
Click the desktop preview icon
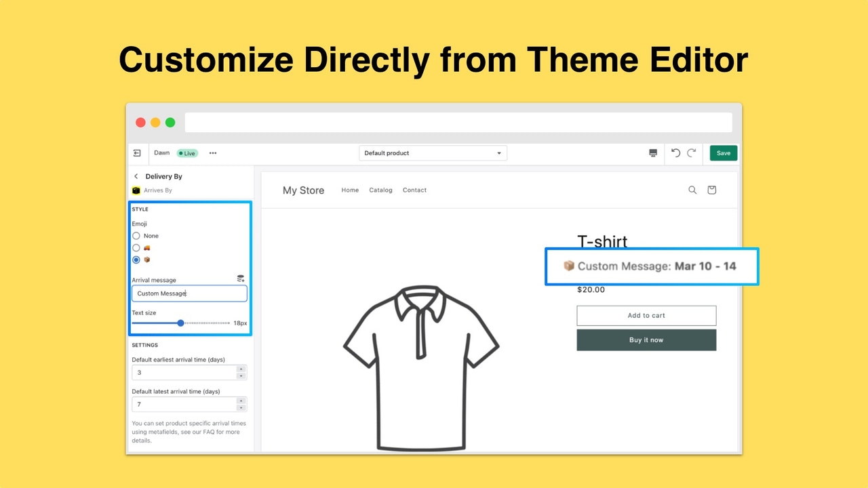tap(653, 153)
